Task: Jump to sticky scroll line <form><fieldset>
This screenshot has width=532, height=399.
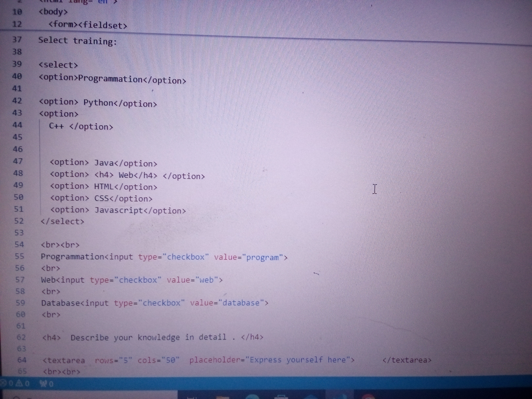Action: pyautogui.click(x=88, y=25)
